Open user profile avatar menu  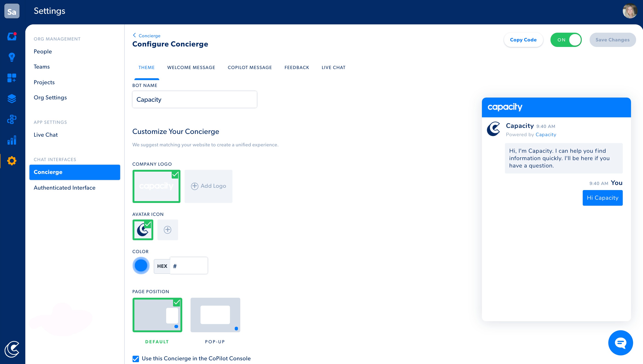tap(629, 11)
